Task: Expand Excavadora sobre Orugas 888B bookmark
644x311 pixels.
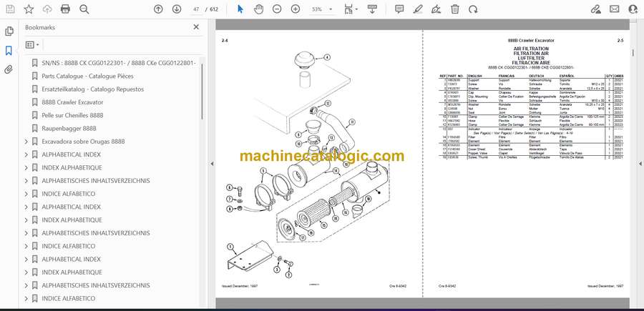Action: click(x=26, y=142)
